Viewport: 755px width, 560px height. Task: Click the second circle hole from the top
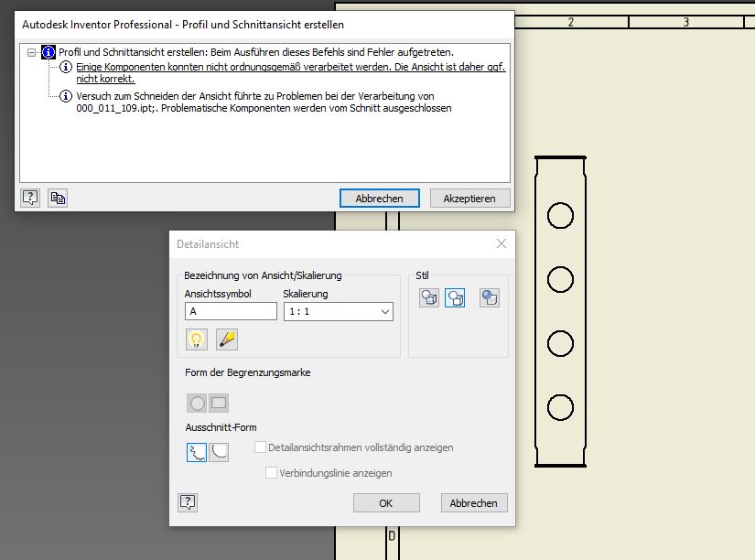click(x=560, y=279)
